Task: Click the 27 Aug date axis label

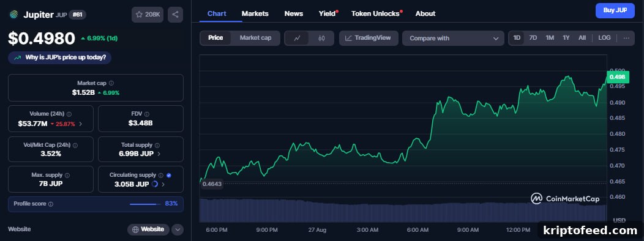Action: pyautogui.click(x=316, y=230)
